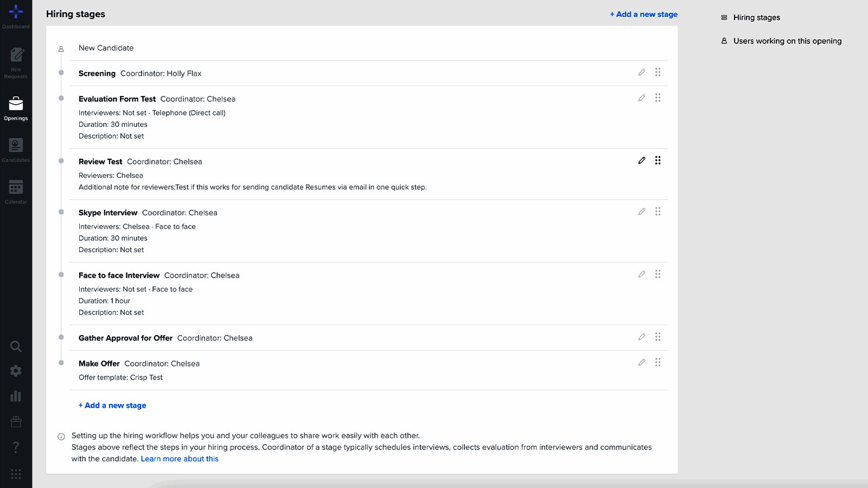Image resolution: width=868 pixels, height=488 pixels.
Task: Click the Skype Interview drag handle
Action: tap(658, 211)
